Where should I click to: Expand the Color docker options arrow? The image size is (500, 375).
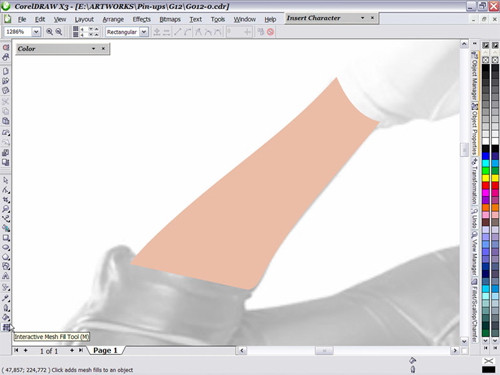point(94,49)
